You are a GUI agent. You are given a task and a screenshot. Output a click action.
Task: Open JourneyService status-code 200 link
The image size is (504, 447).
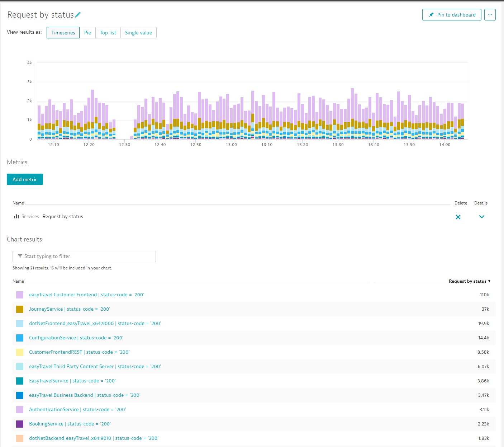point(70,309)
